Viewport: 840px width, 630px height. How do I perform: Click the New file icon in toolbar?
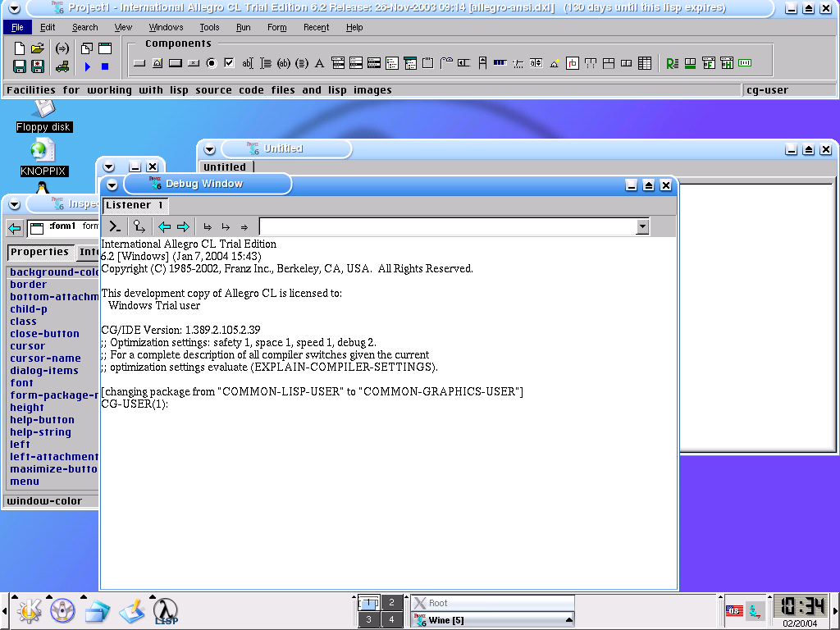[20, 49]
